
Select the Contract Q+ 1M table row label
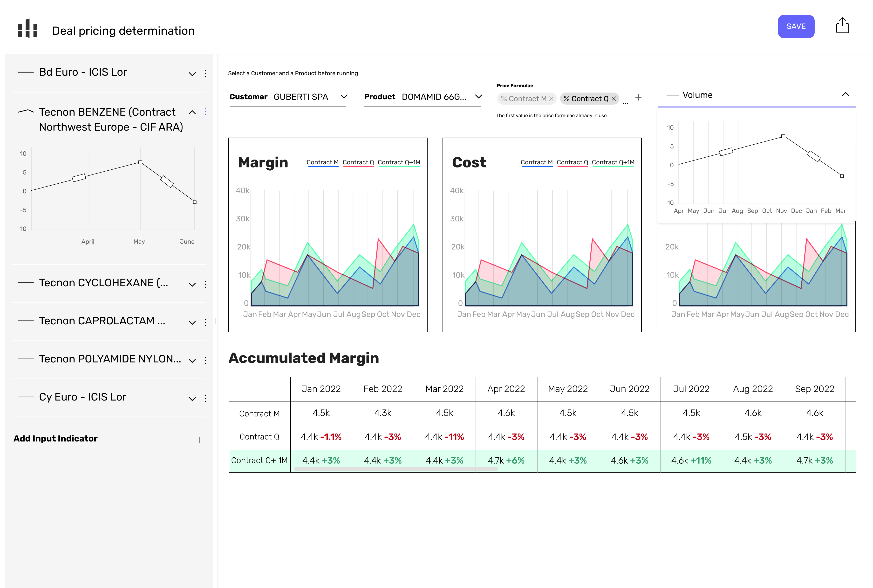[x=259, y=460]
